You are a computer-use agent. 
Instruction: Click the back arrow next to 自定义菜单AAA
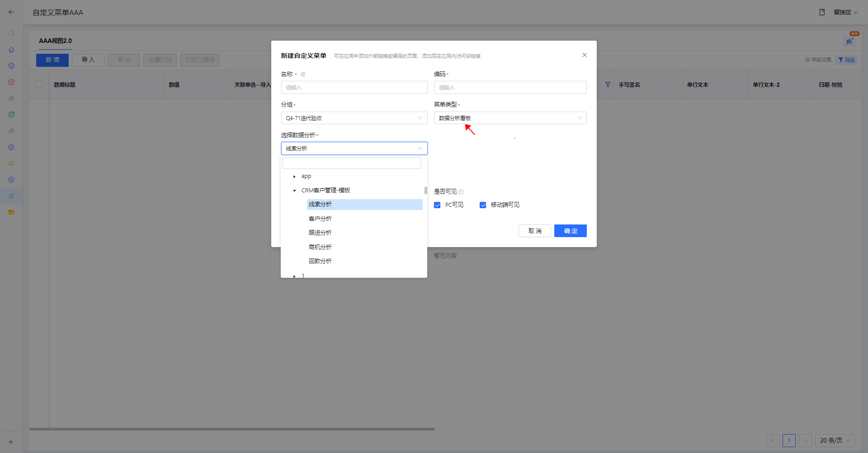click(x=11, y=12)
